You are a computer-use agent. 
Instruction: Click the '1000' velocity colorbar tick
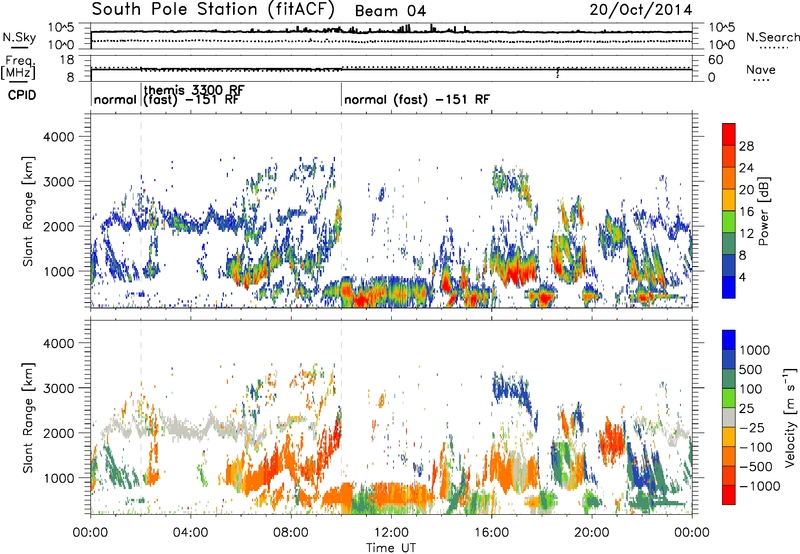[754, 350]
